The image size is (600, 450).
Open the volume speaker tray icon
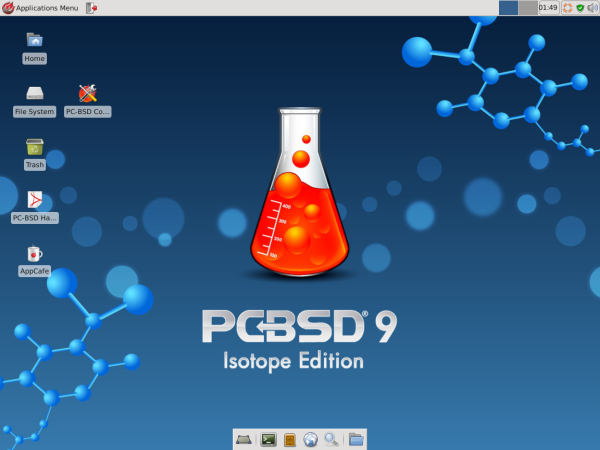[x=593, y=8]
